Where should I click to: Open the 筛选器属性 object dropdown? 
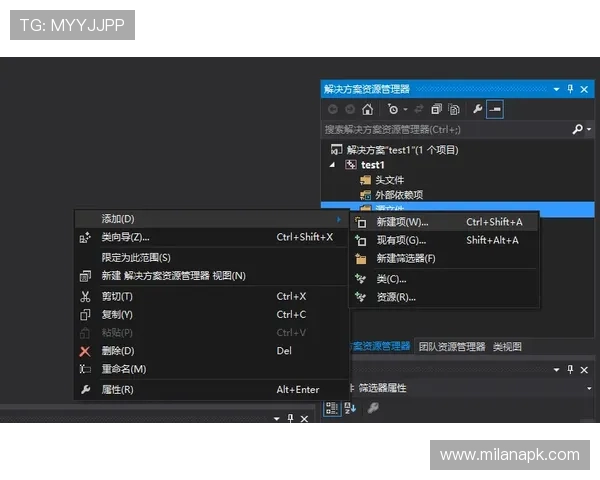click(x=589, y=388)
